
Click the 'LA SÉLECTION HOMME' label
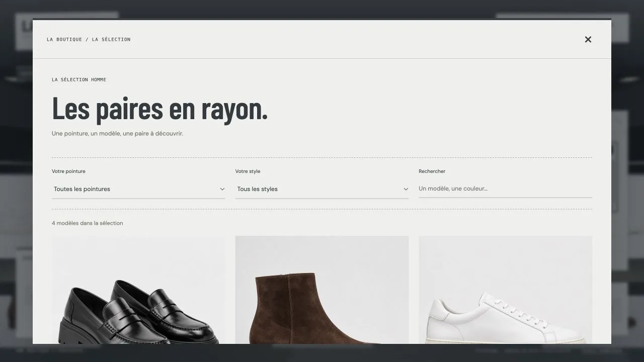coord(79,79)
